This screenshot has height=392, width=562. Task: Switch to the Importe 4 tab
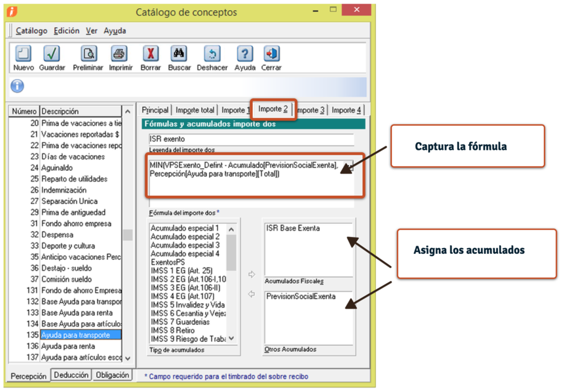(346, 110)
